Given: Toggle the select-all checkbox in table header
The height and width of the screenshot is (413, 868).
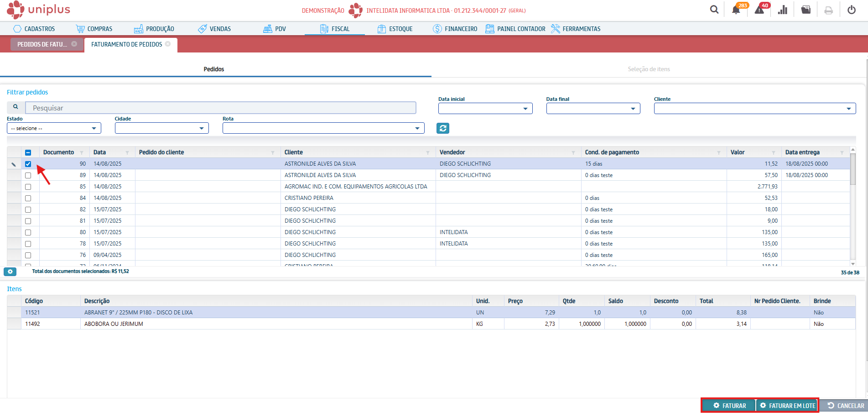Looking at the screenshot, I should coord(28,152).
